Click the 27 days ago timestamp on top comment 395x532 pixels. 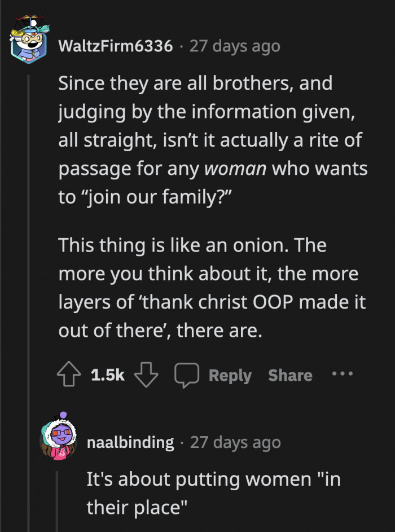pos(237,46)
